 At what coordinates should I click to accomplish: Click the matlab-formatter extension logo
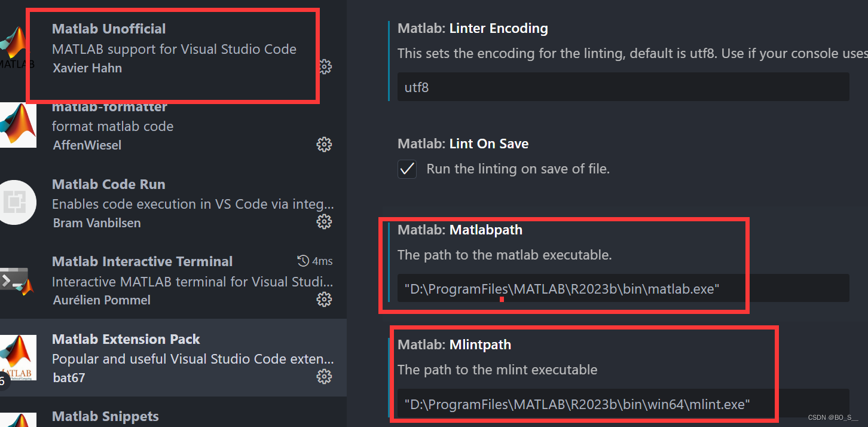click(17, 126)
